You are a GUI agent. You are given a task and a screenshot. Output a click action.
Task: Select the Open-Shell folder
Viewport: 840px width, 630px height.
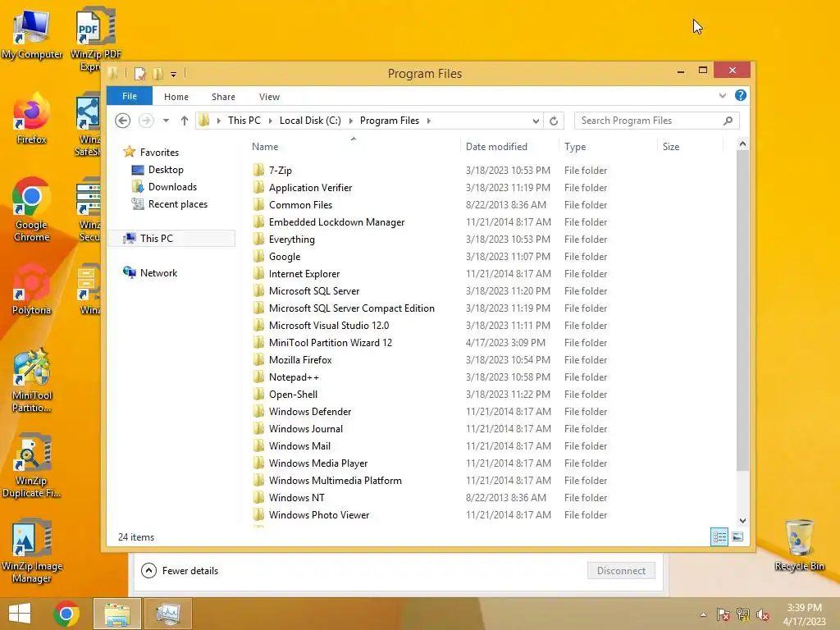click(x=293, y=395)
